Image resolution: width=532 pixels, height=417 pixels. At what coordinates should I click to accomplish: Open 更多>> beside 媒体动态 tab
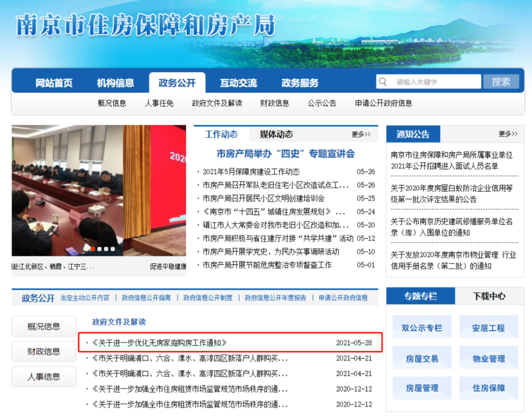pyautogui.click(x=361, y=135)
